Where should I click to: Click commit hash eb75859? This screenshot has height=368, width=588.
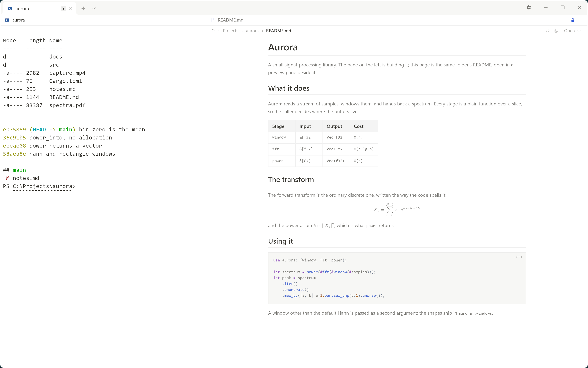click(14, 130)
